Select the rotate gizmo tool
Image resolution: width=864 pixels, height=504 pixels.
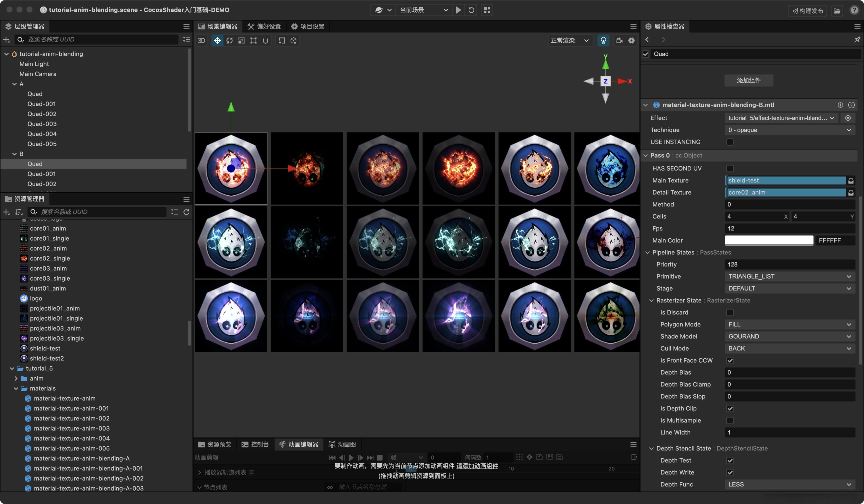[x=229, y=40]
